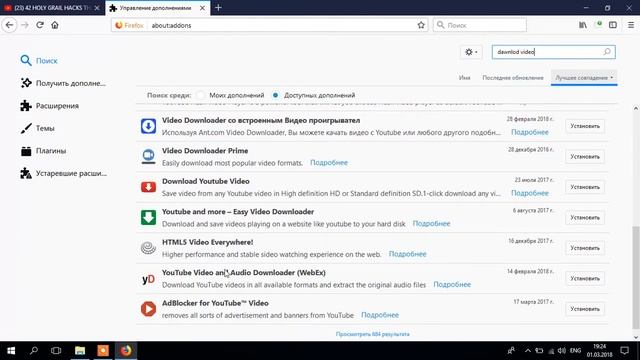Open Подробнее for HTML5 Video Everywhere

coord(407,254)
